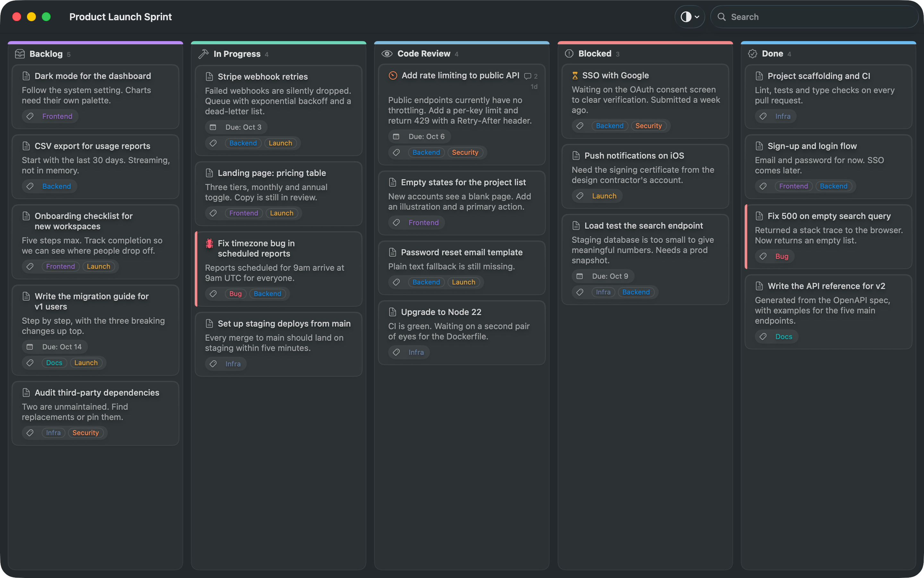Viewport: 924px width, 578px height.
Task: Open the Load test the search endpoint card
Action: click(645, 259)
